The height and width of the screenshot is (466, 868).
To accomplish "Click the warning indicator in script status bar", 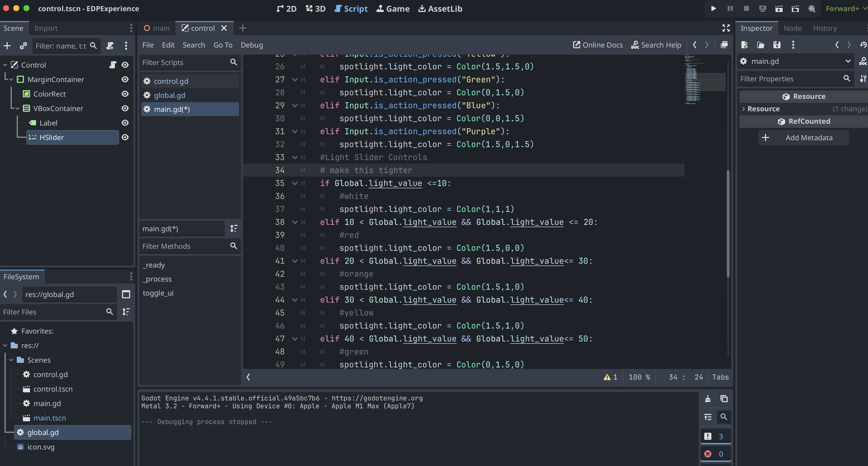I will tap(610, 377).
